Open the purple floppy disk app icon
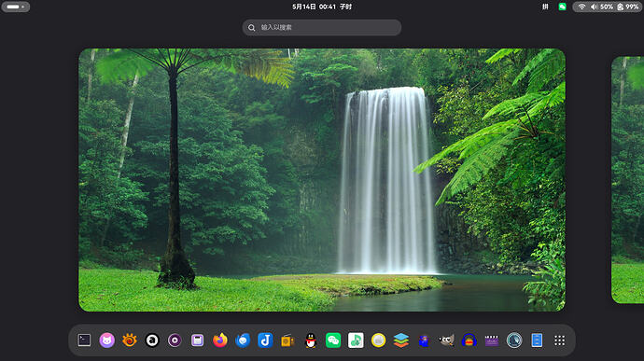This screenshot has height=361, width=644. click(198, 340)
